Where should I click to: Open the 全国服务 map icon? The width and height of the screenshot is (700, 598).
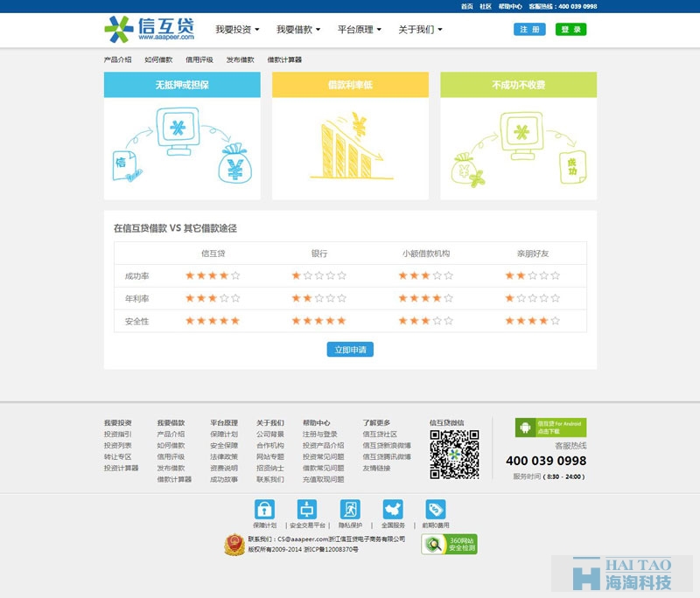pos(393,509)
